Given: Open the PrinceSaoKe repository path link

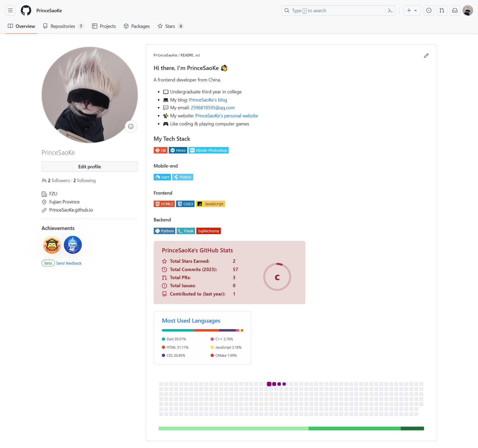Looking at the screenshot, I should [x=165, y=55].
